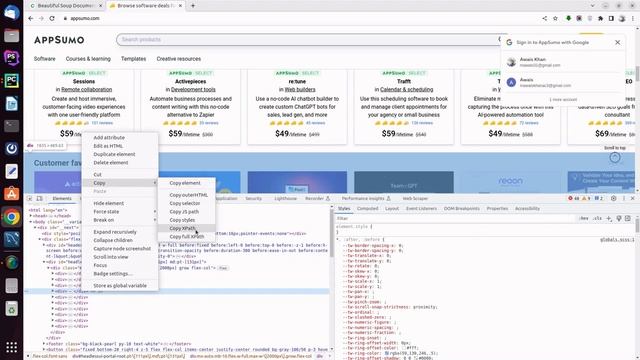Toggle the DevTools device toolbar icon
The image size is (640, 360).
click(40, 198)
